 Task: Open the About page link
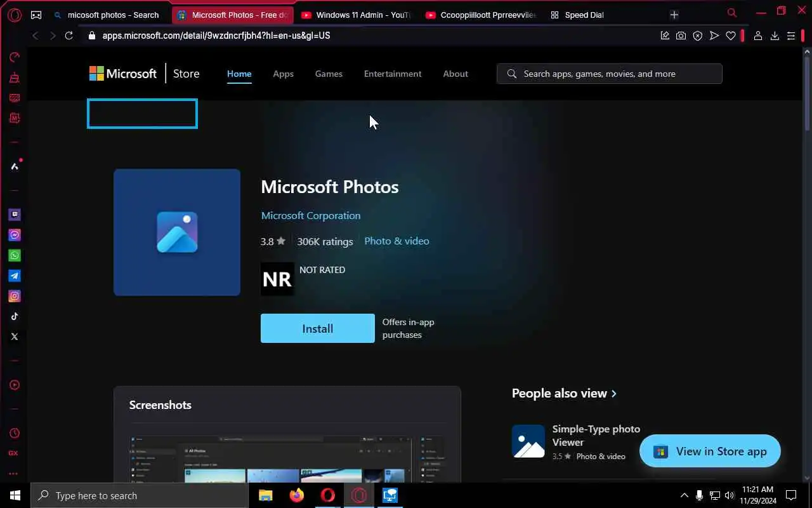(455, 74)
